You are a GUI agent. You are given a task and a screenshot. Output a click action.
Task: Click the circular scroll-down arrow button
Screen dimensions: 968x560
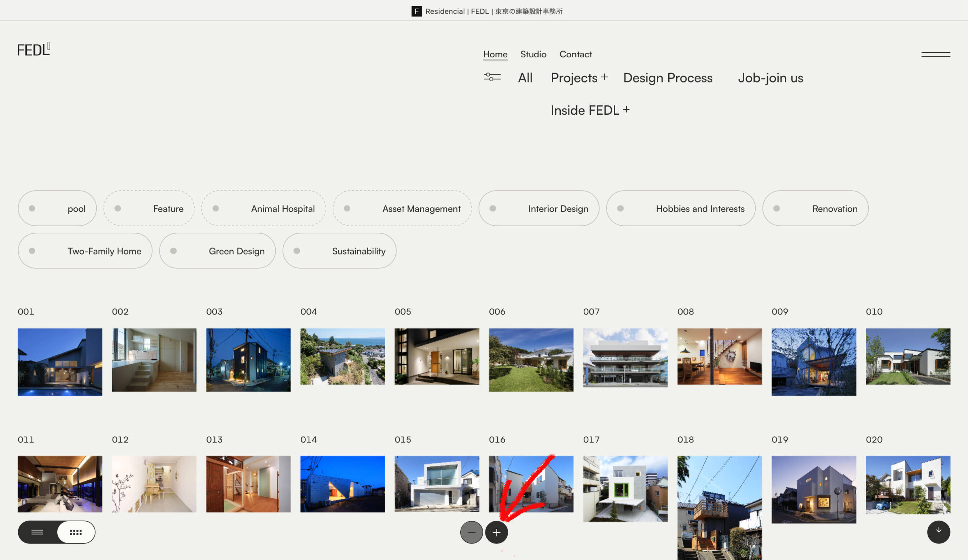938,532
